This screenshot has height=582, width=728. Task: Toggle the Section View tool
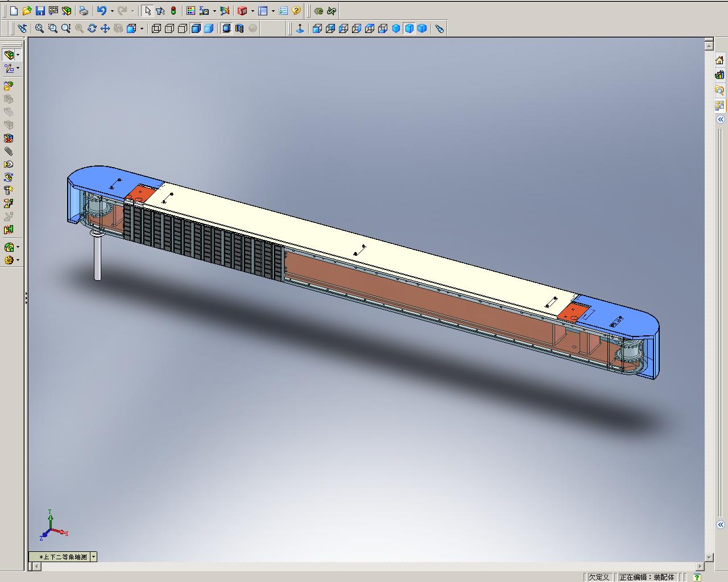coord(239,28)
